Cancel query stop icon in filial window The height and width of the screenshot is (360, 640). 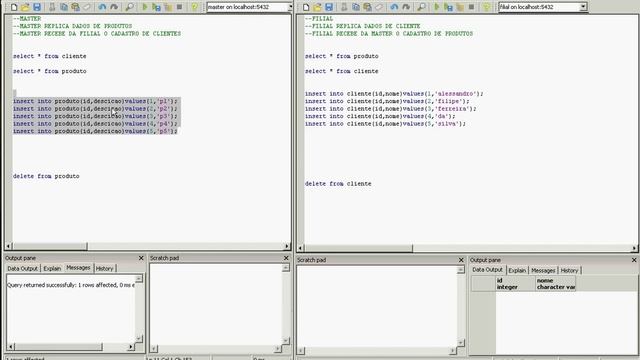pos(471,7)
